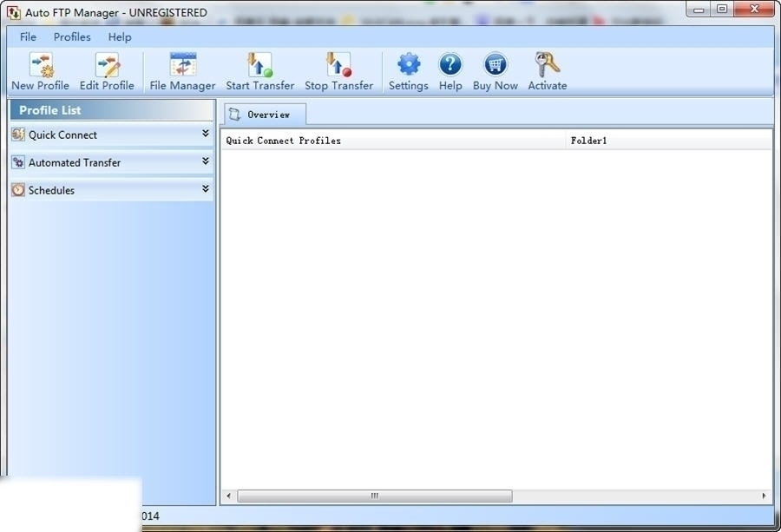781x532 pixels.
Task: Click the horizontal scrollbar thumb
Action: pyautogui.click(x=375, y=496)
